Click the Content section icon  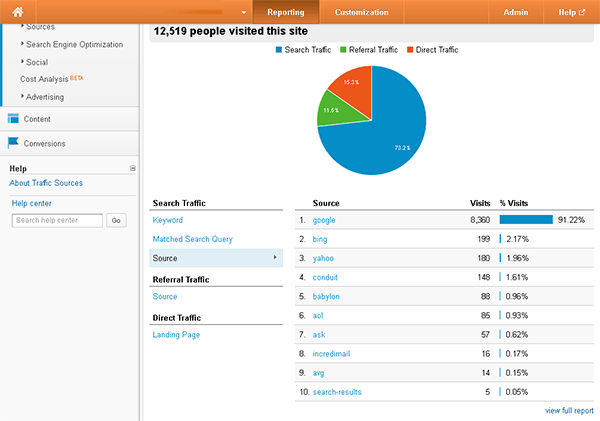pos(13,119)
